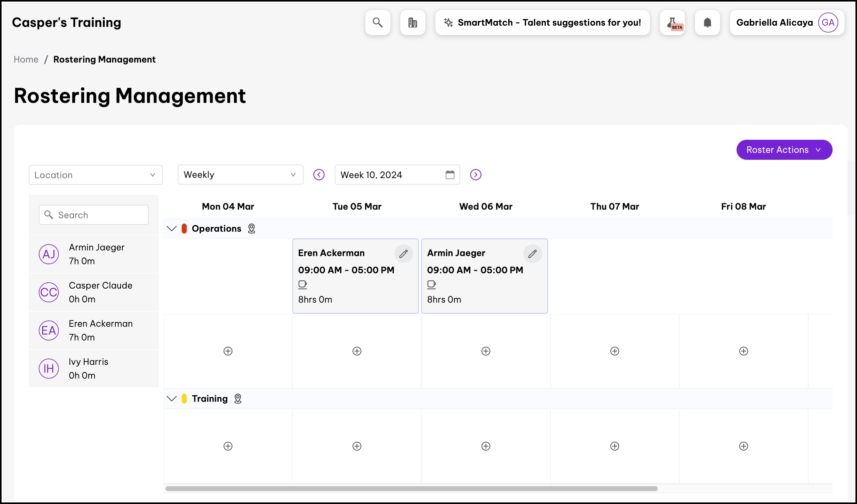Open Roster Actions menu
This screenshot has width=857, height=504.
pyautogui.click(x=784, y=150)
